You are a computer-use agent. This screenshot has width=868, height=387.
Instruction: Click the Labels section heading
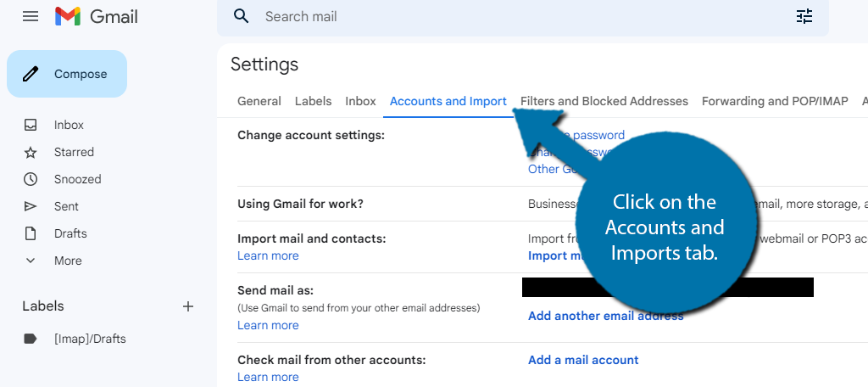[x=43, y=306]
